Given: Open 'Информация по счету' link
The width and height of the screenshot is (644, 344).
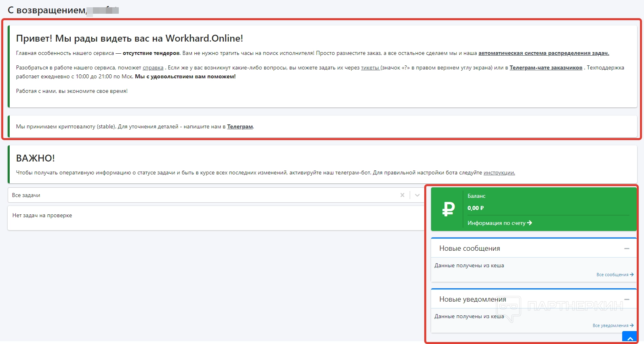Looking at the screenshot, I should pos(499,223).
